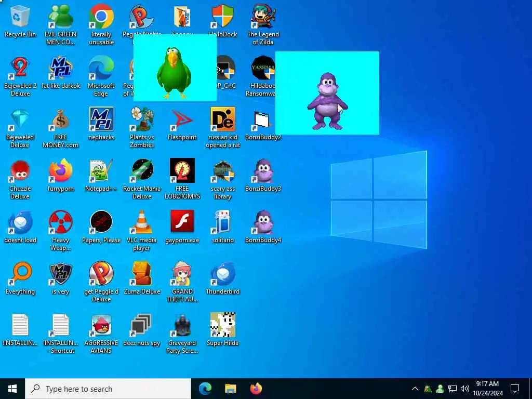The width and height of the screenshot is (532, 399).
Task: Click the green user tray icon
Action: click(x=440, y=389)
